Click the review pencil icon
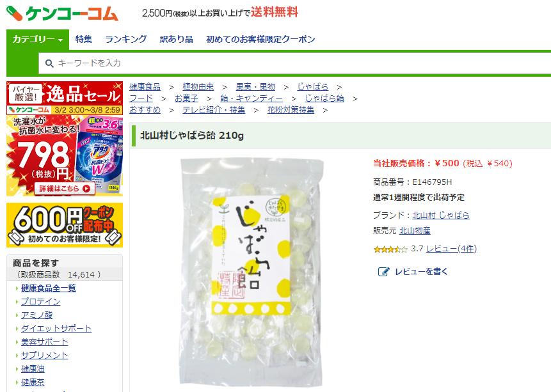This screenshot has height=392, width=551. [x=383, y=272]
